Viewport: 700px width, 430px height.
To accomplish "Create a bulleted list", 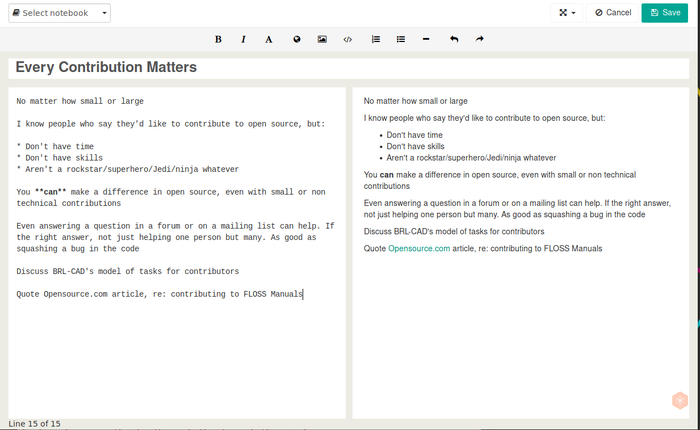I will 400,39.
